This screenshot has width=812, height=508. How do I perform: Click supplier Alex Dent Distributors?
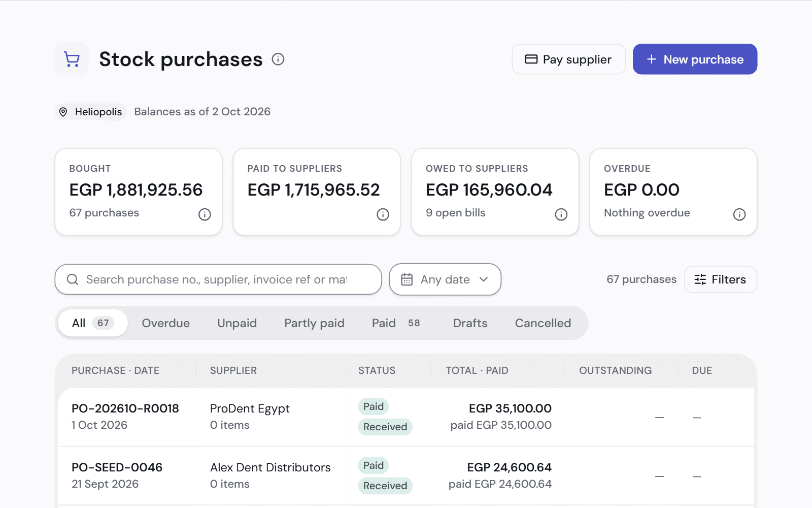[270, 467]
